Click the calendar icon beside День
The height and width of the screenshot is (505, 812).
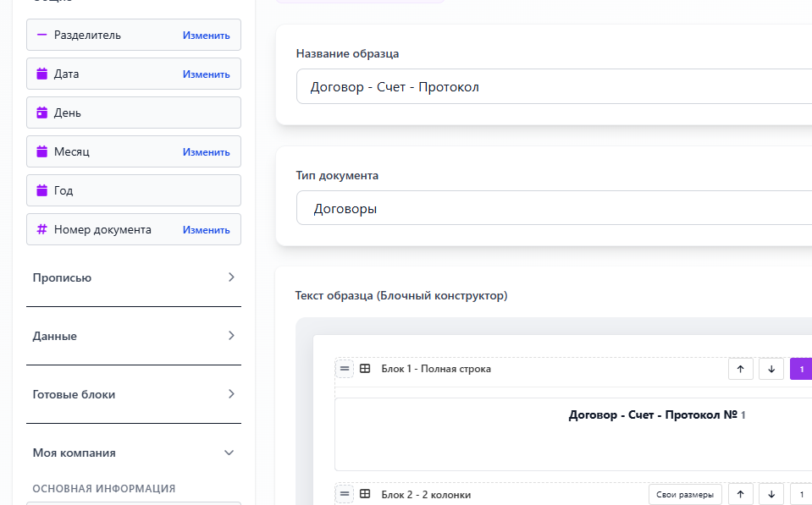pyautogui.click(x=41, y=112)
